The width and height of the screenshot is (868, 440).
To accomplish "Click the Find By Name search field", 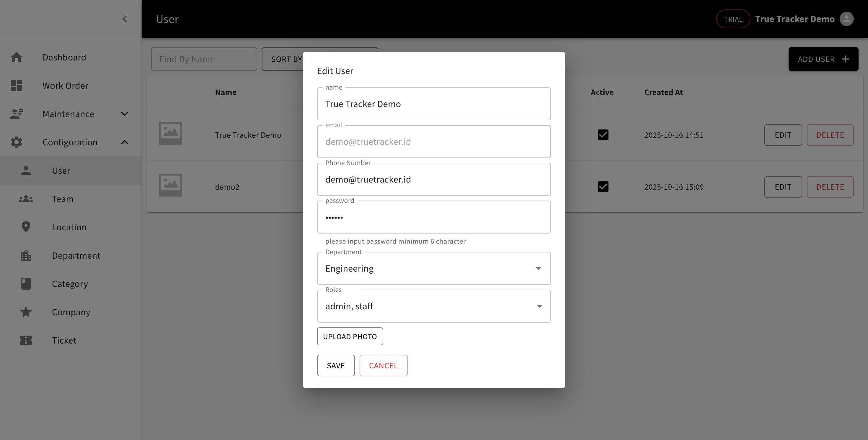I will pyautogui.click(x=204, y=59).
